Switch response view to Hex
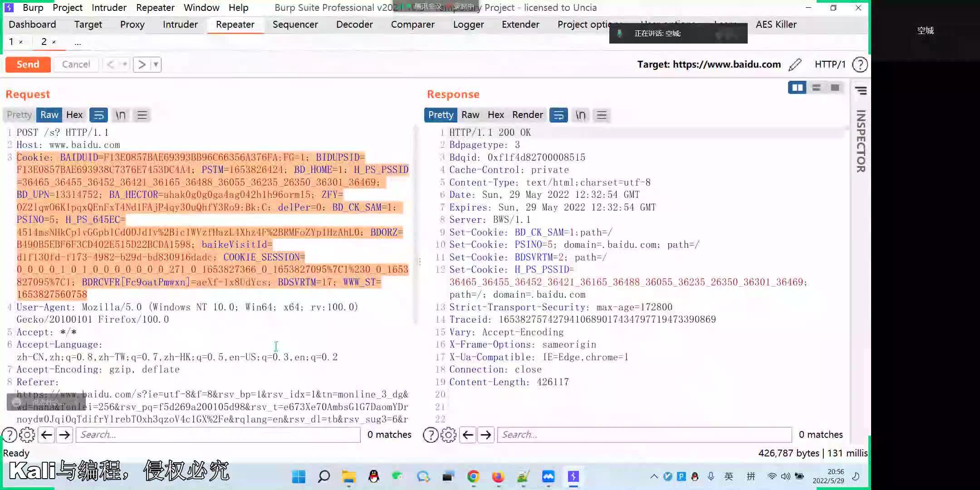This screenshot has height=490, width=980. (x=496, y=115)
